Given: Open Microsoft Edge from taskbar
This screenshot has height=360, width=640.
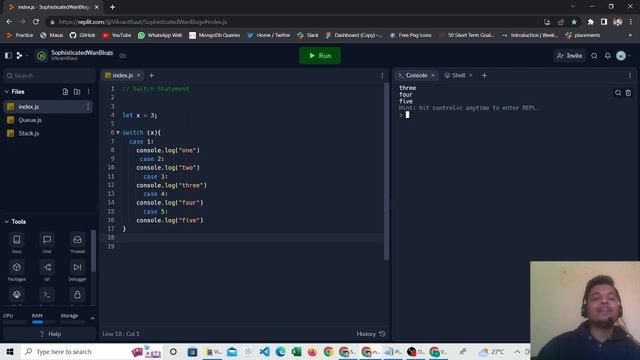Looking at the screenshot, I should pyautogui.click(x=280, y=352).
